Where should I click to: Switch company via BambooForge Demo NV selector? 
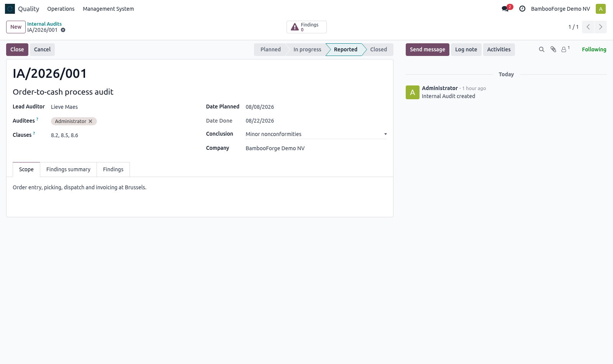pyautogui.click(x=561, y=9)
